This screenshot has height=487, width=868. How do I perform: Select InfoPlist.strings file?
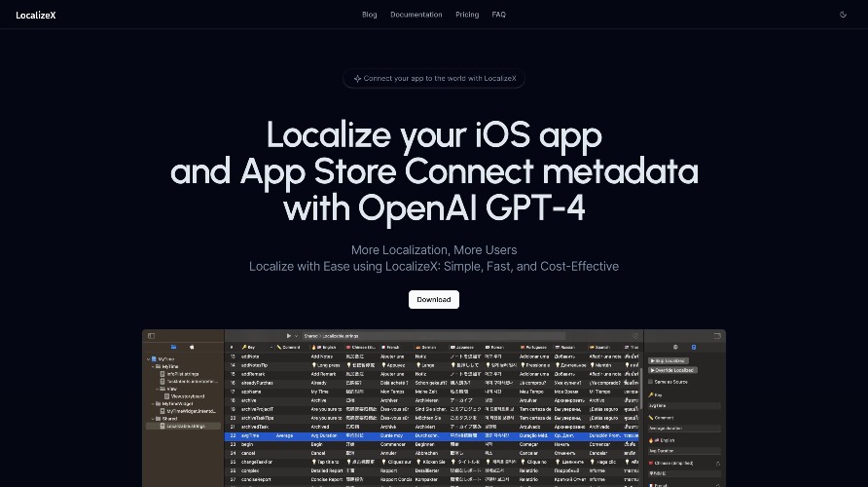pyautogui.click(x=179, y=374)
